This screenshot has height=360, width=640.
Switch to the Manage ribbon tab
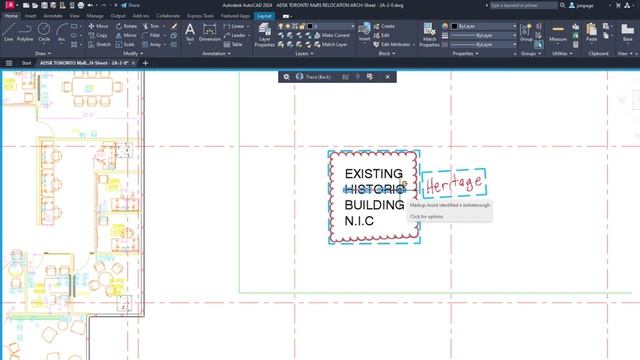(x=95, y=16)
